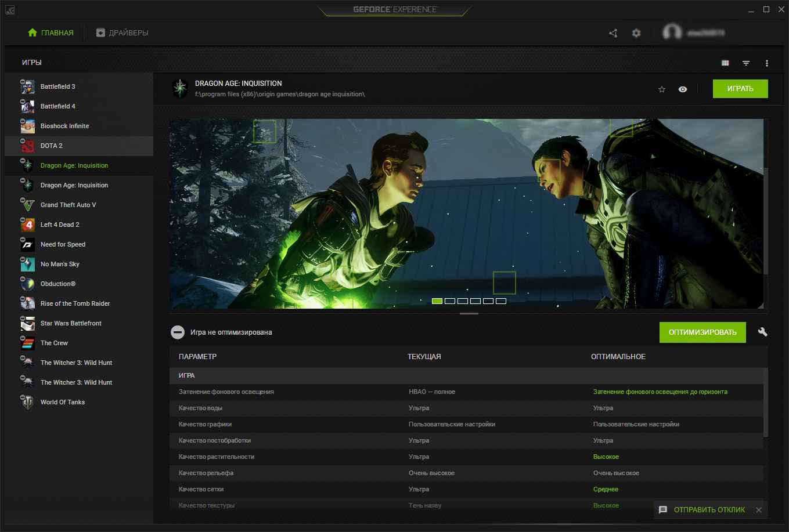This screenshot has width=789, height=532.
Task: Click the No Man's Sky icon
Action: pos(28,265)
